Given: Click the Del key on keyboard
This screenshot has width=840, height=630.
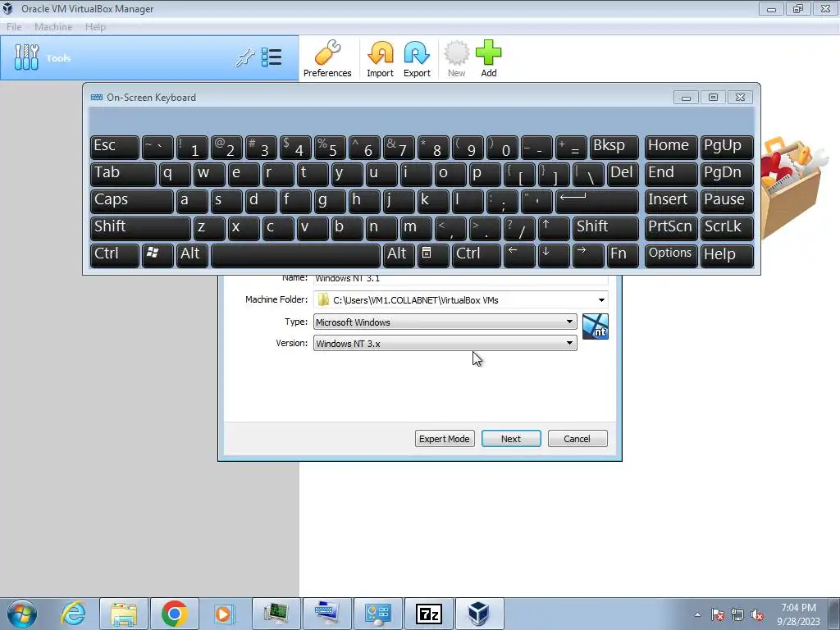Looking at the screenshot, I should point(623,174).
